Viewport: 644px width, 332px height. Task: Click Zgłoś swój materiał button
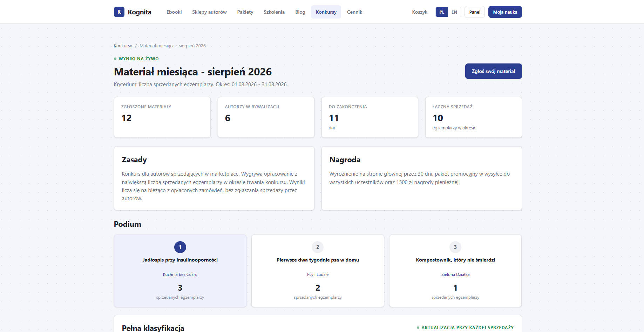493,71
